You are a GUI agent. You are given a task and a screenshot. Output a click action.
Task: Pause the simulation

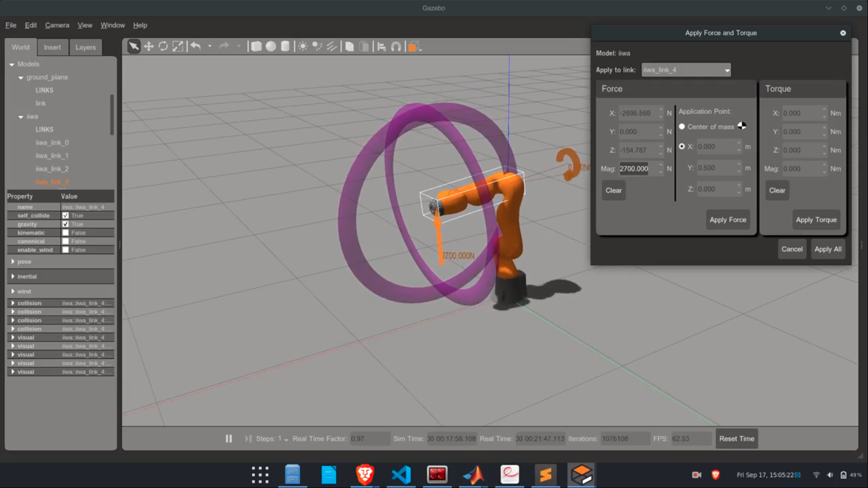[229, 439]
